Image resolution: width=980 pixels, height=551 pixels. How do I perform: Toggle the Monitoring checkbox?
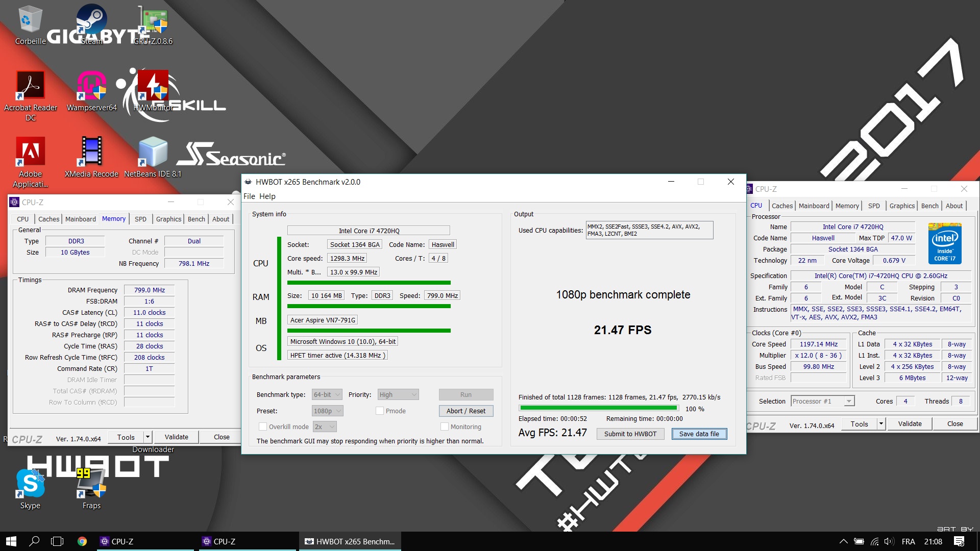(x=445, y=427)
